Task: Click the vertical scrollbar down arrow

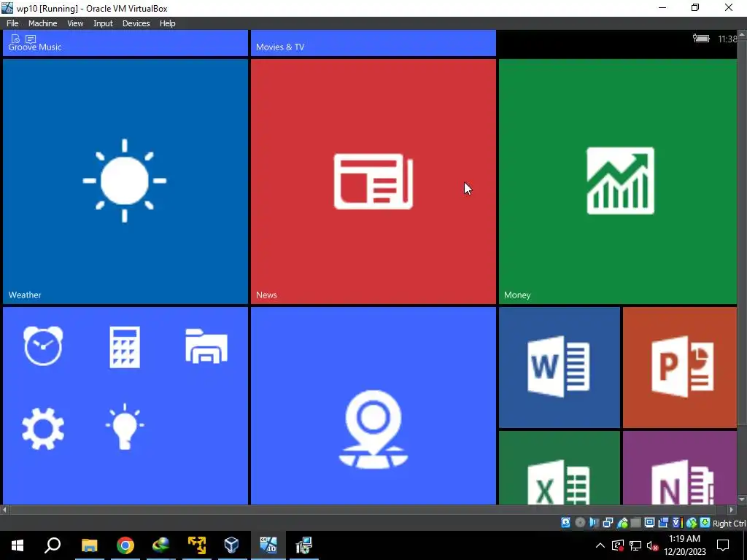Action: click(741, 499)
